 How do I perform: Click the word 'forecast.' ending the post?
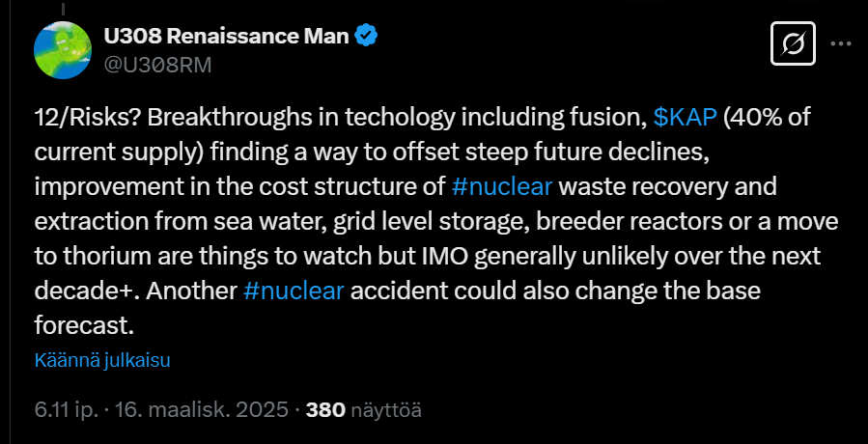click(84, 325)
